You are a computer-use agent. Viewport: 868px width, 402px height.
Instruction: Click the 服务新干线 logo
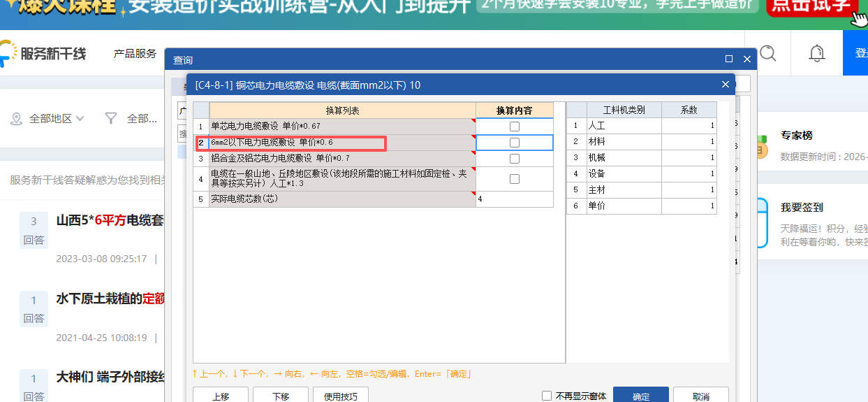coord(43,54)
